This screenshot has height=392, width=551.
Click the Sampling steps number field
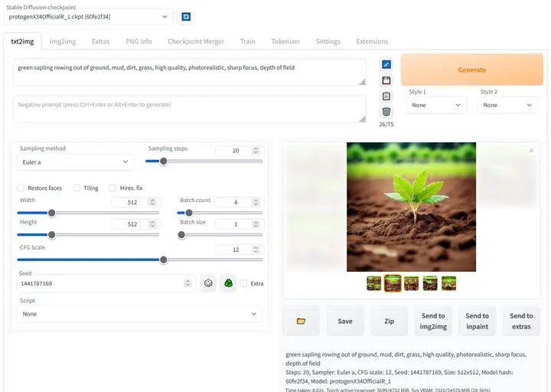click(x=238, y=151)
